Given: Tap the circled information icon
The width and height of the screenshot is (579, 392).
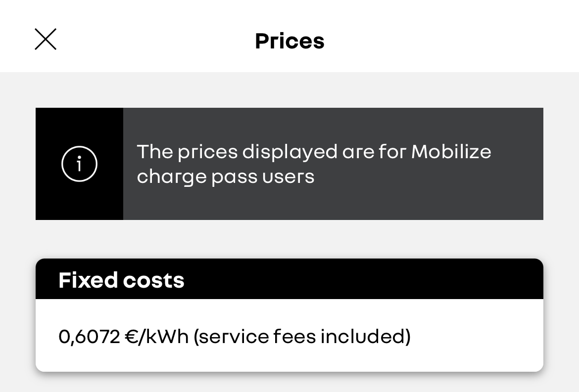Looking at the screenshot, I should point(79,164).
